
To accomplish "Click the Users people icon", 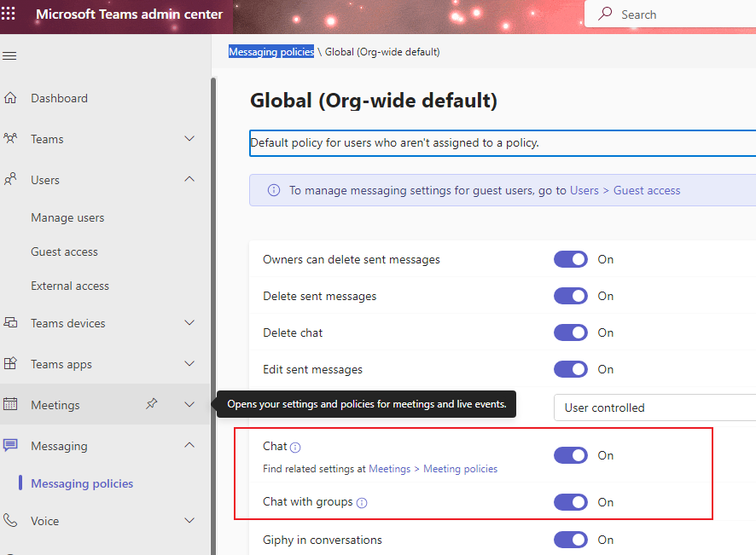I will tap(10, 179).
